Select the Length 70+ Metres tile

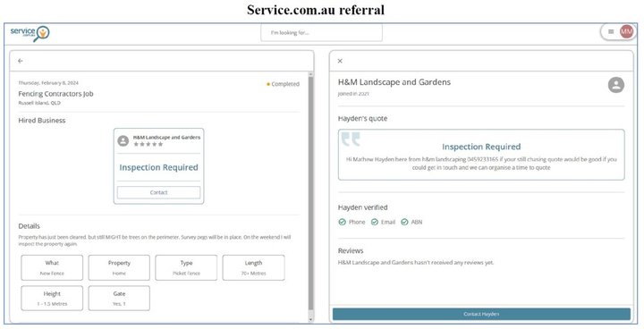point(253,268)
